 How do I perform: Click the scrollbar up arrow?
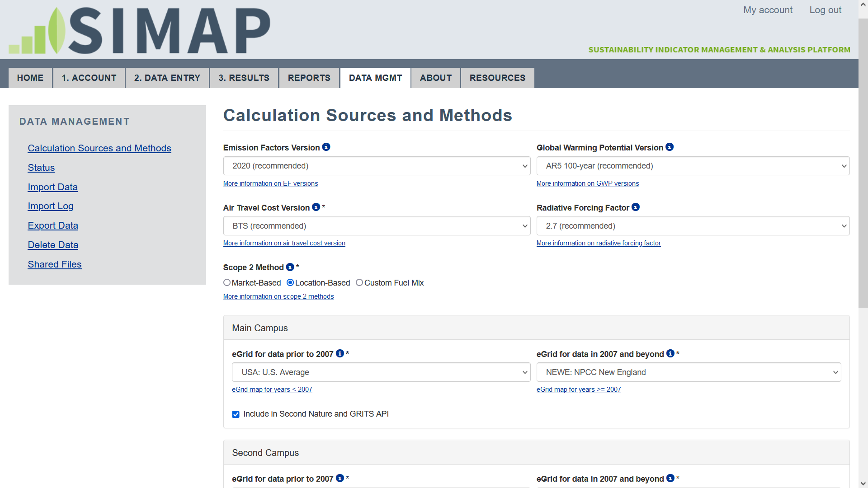pyautogui.click(x=863, y=5)
